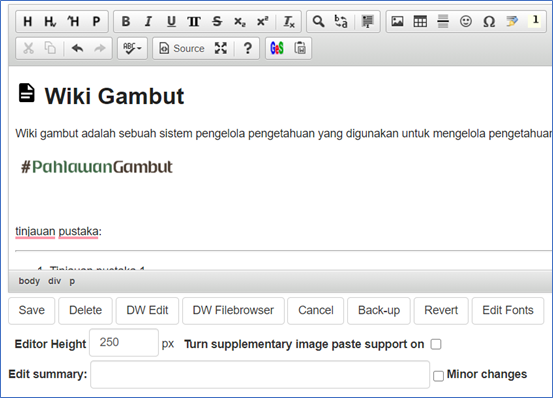Screen dimensions: 553x398
Task: Click the Edit summary text box
Action: 260,374
